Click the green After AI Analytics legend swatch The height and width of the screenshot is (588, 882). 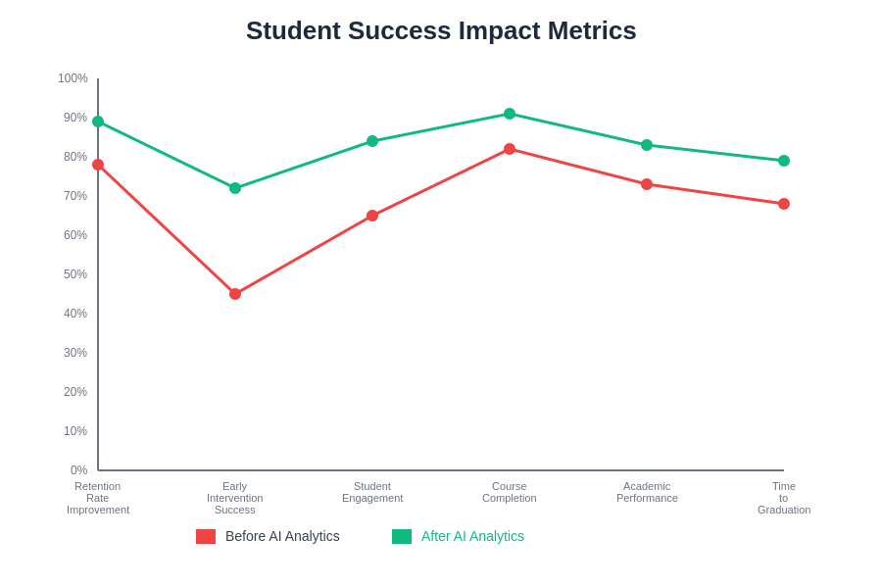[x=402, y=536]
